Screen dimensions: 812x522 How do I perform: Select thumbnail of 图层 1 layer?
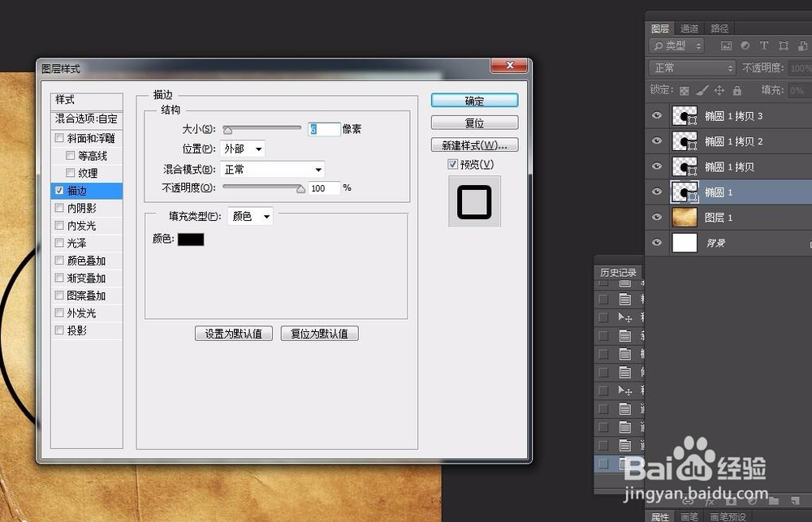[685, 218]
